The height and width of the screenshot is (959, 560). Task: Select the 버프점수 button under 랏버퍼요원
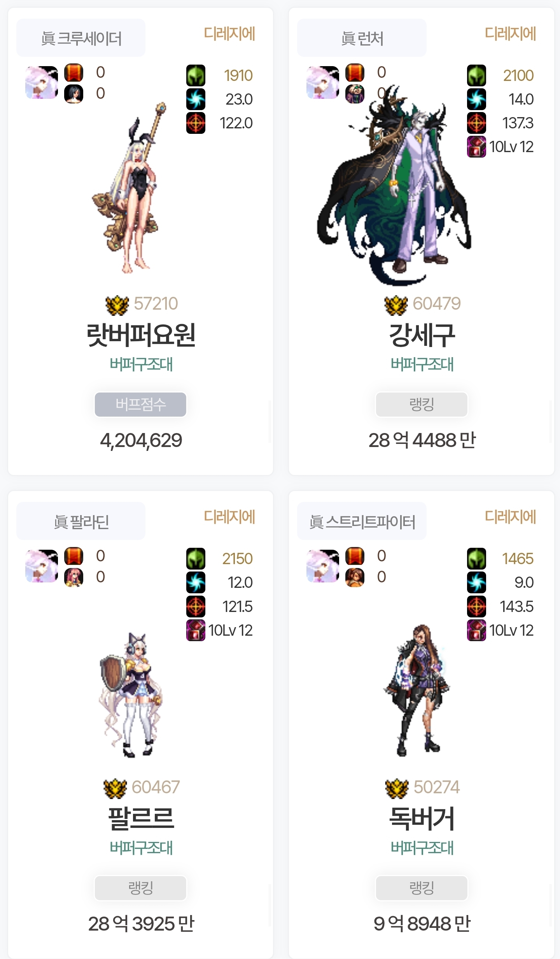(x=140, y=405)
